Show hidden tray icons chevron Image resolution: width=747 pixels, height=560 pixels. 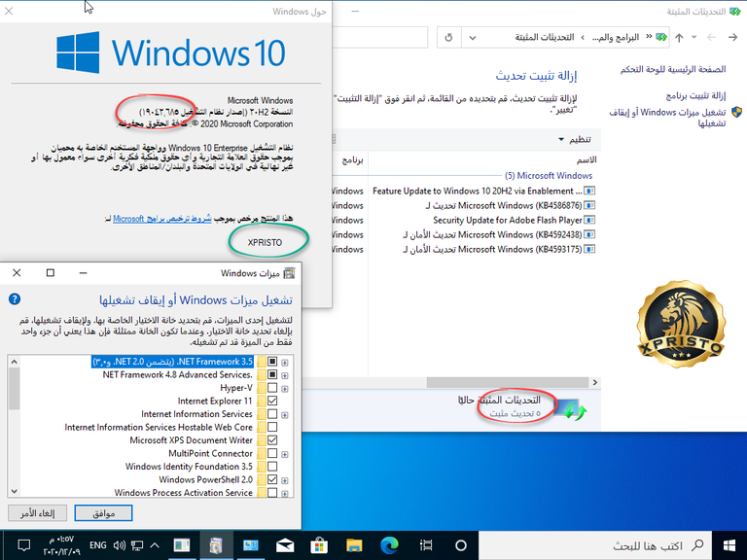point(155,545)
